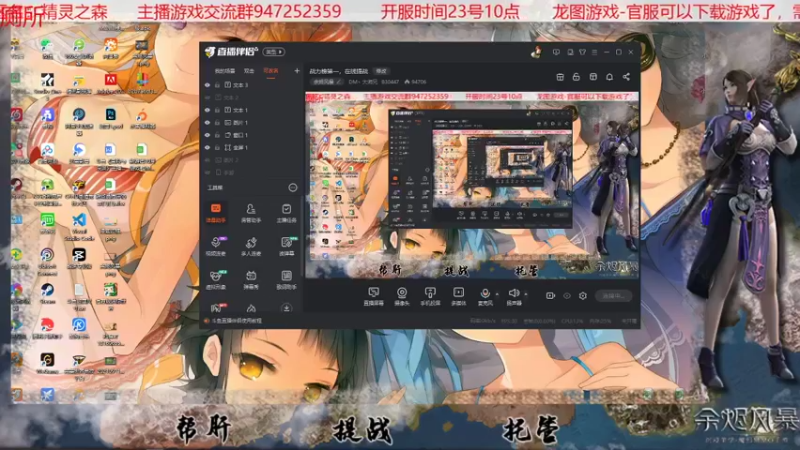Click the download icon in toolbox bottom row
Viewport: 800px width, 450px height.
tap(286, 308)
